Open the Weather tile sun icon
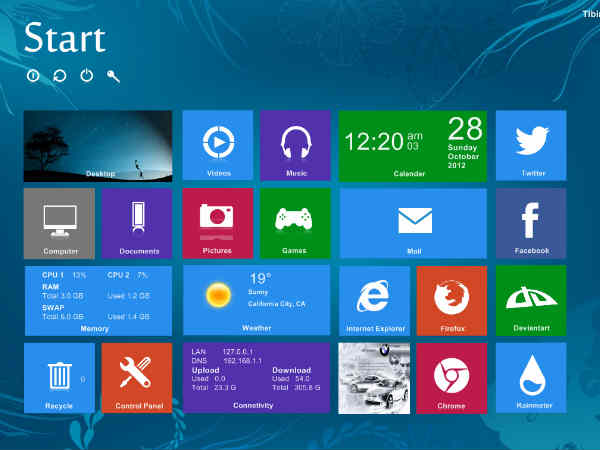Viewport: 600px width, 450px height. click(218, 295)
